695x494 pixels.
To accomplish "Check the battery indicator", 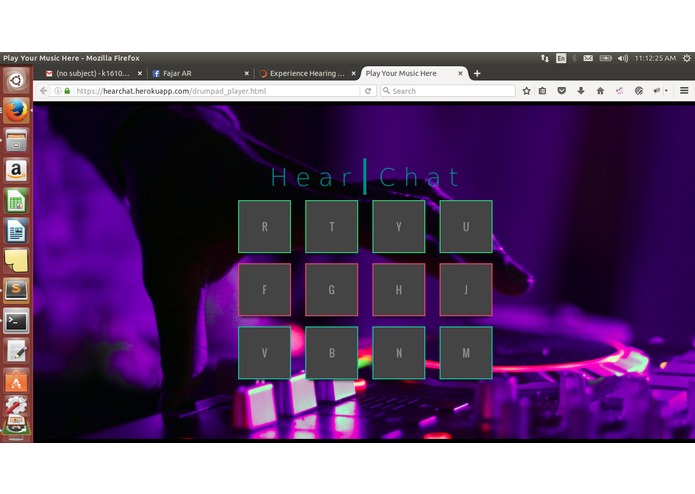I will coord(605,58).
